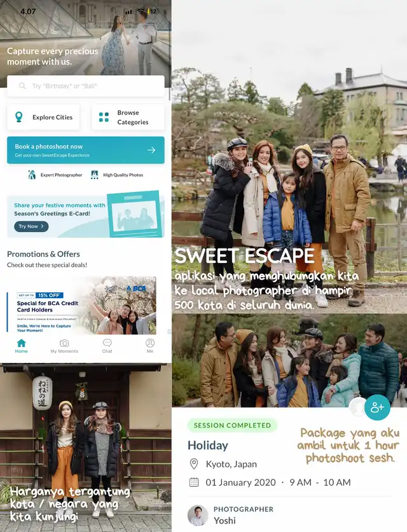The width and height of the screenshot is (407, 532).
Task: Click the search magnifier icon
Action: pos(22,86)
